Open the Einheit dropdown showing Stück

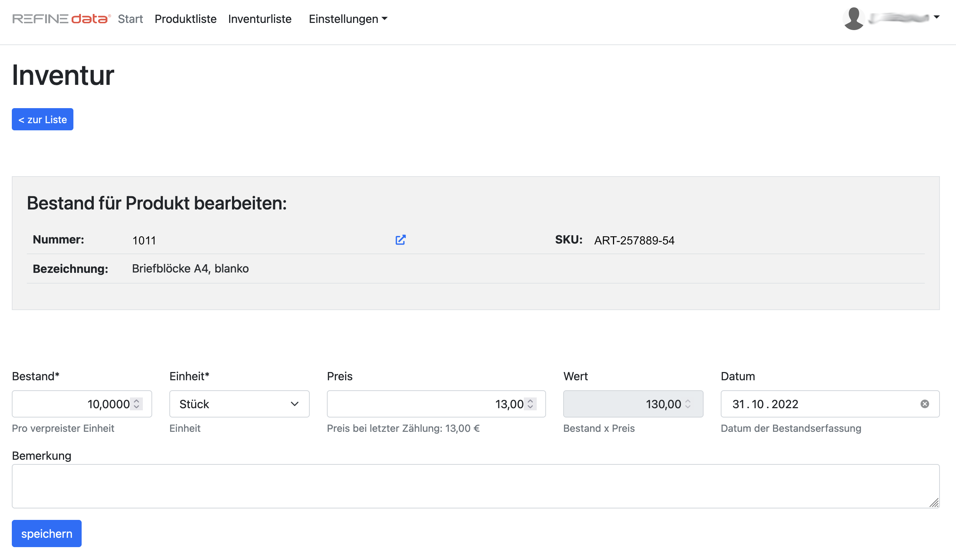click(x=239, y=404)
